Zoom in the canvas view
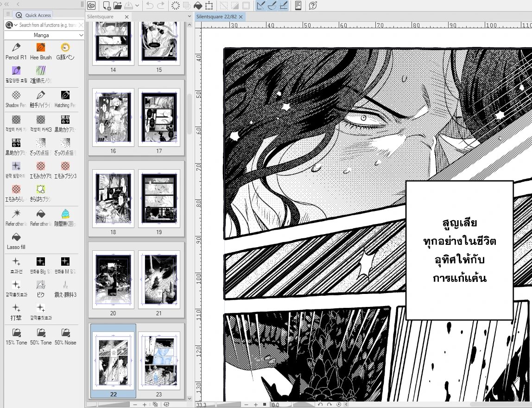Viewport: 532px width, 408px height. (256, 405)
